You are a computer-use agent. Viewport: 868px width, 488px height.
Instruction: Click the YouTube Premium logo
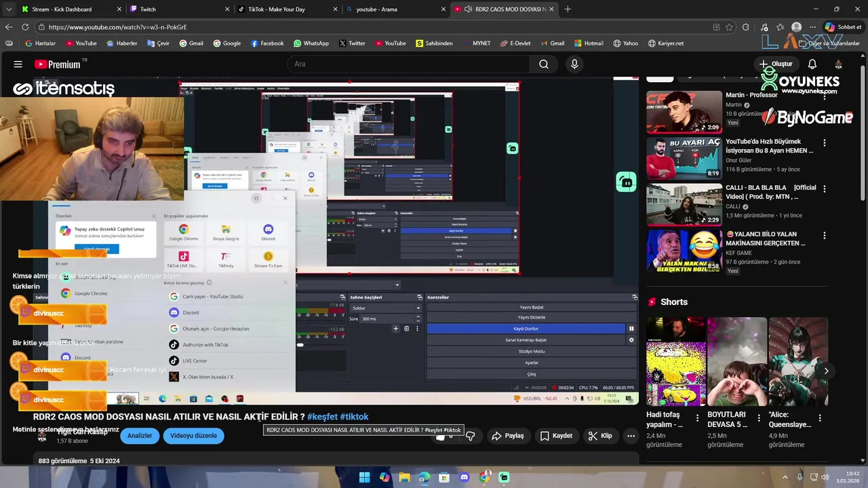57,64
